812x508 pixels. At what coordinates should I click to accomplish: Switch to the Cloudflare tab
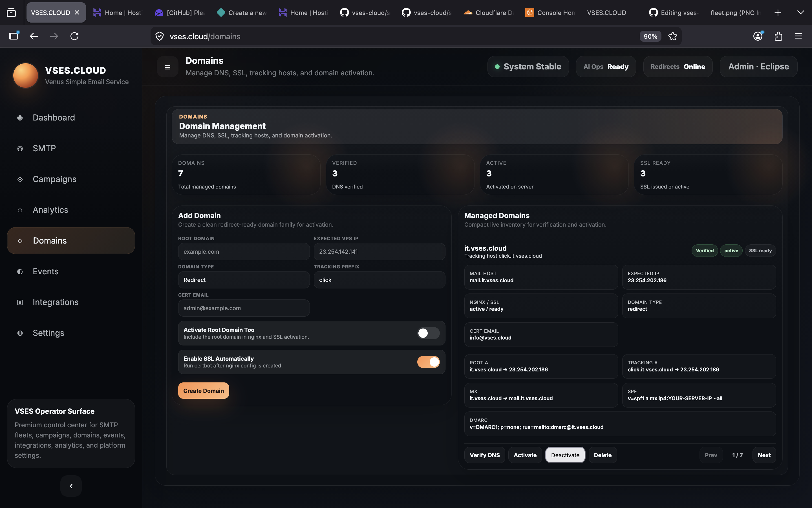(x=489, y=13)
